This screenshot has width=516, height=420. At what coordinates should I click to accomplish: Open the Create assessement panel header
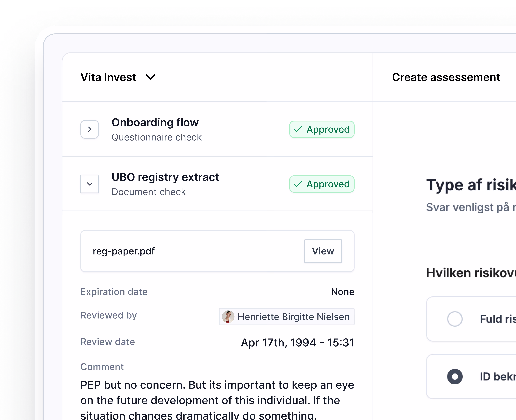(446, 77)
